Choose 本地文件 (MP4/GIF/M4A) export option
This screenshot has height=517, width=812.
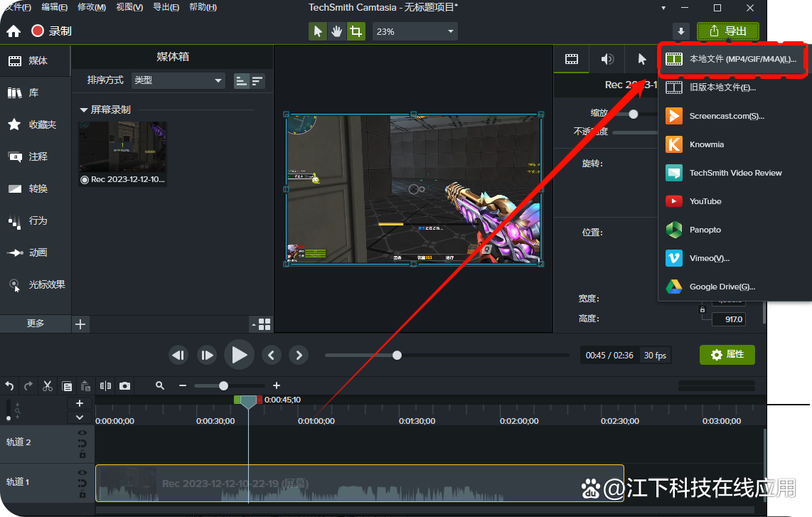click(732, 59)
